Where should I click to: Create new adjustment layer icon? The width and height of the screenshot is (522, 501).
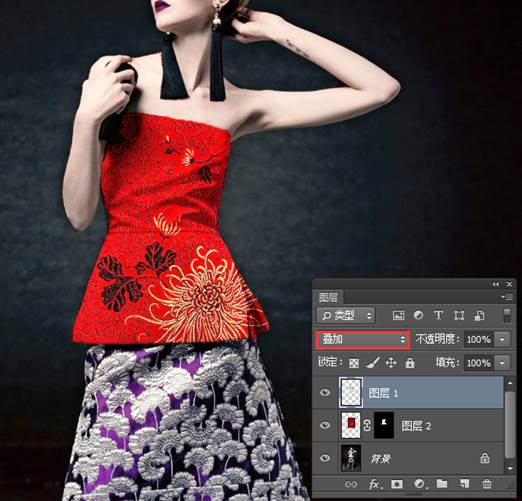419,484
